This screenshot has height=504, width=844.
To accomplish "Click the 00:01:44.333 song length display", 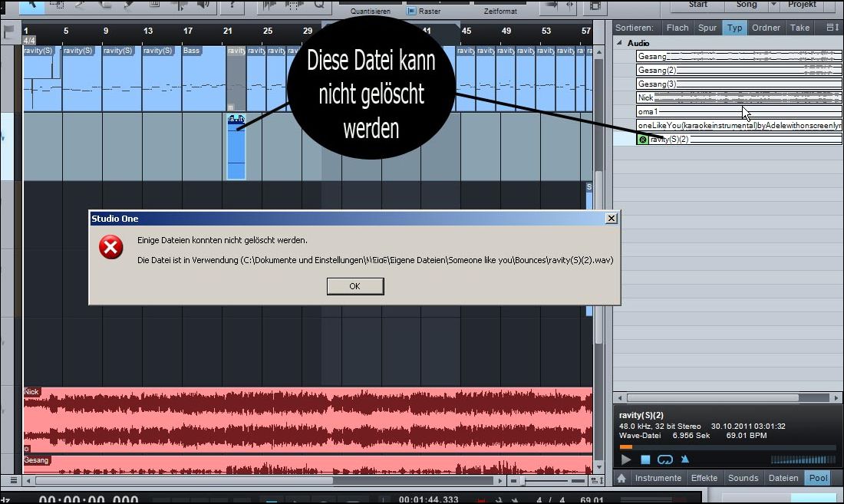I will tap(428, 499).
